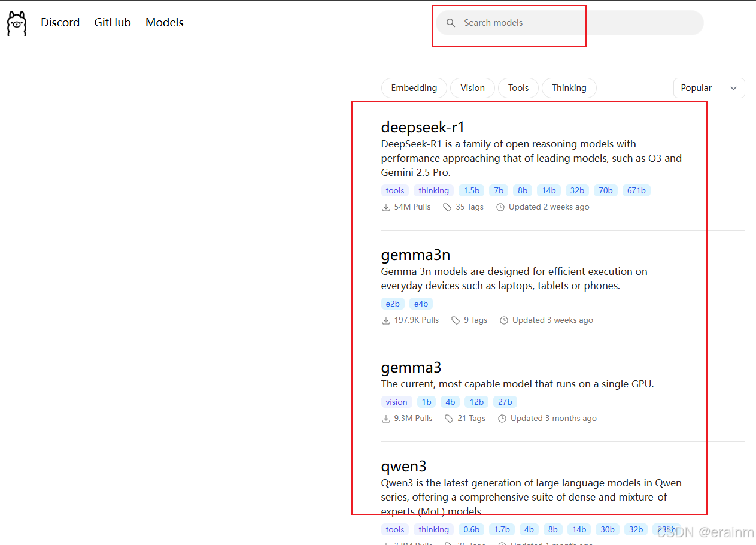Select deepseek-r1 8b size tag
The width and height of the screenshot is (756, 545).
[x=523, y=190]
